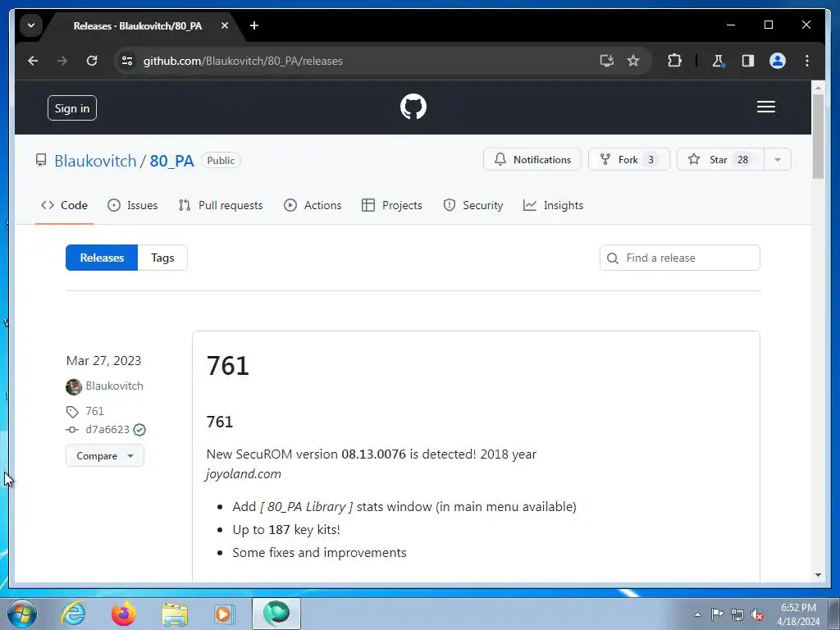Image resolution: width=840 pixels, height=630 pixels.
Task: Open the Code tab
Action: (64, 205)
